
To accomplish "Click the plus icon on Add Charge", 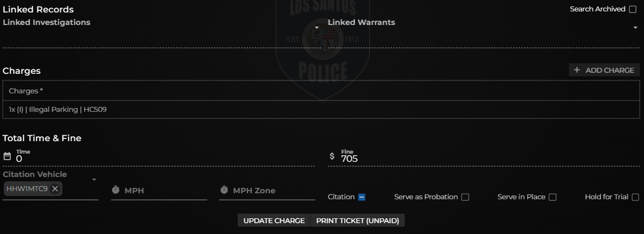I will (x=577, y=70).
